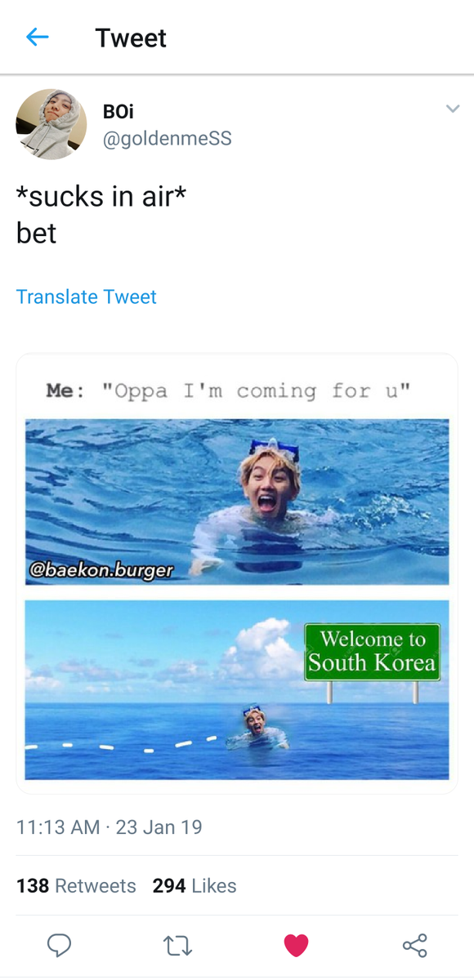Open BOi's profile picture

click(x=51, y=124)
